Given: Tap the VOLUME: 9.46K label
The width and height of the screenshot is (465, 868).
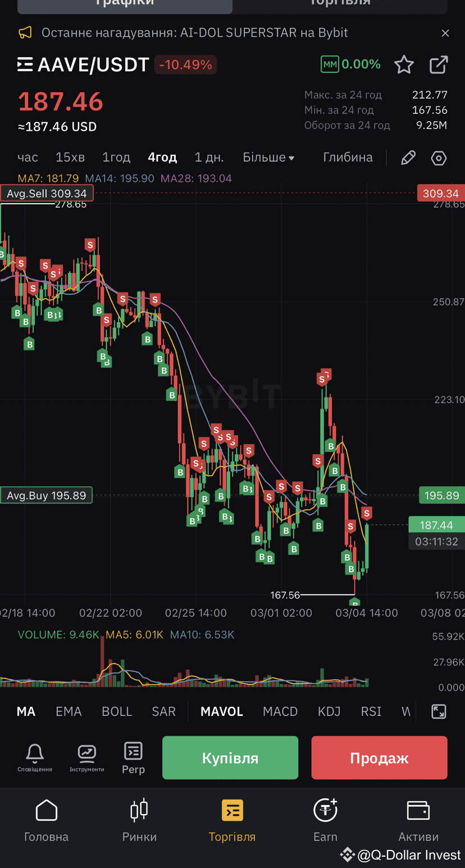Looking at the screenshot, I should point(58,635).
